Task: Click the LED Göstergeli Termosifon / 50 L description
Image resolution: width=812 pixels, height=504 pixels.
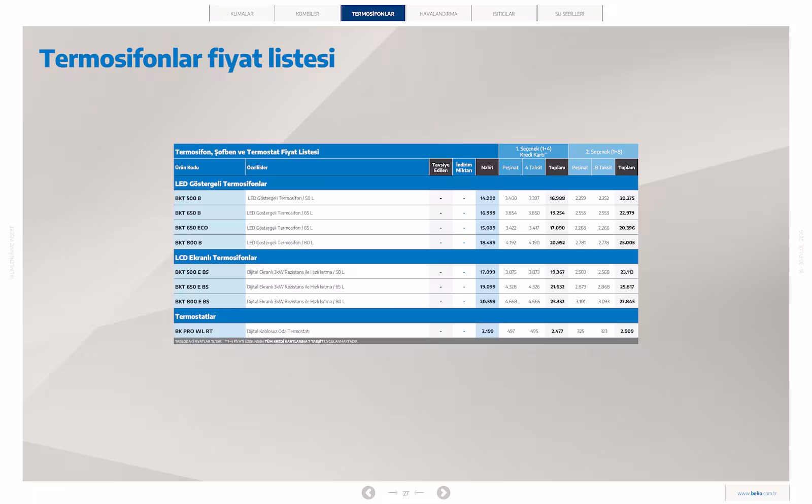Action: click(281, 198)
